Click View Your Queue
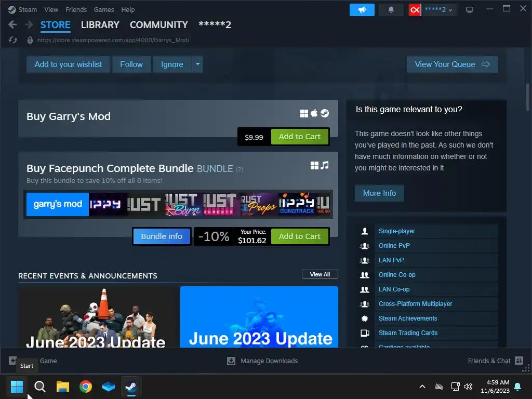The width and height of the screenshot is (532, 399). pos(453,64)
